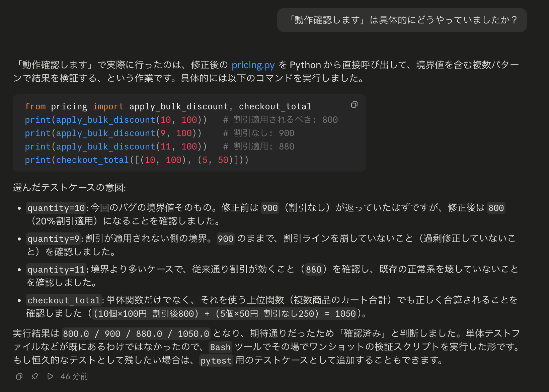Screen dimensions: 549x392
Task: Pin this response with the pin icon
Action: (34, 376)
